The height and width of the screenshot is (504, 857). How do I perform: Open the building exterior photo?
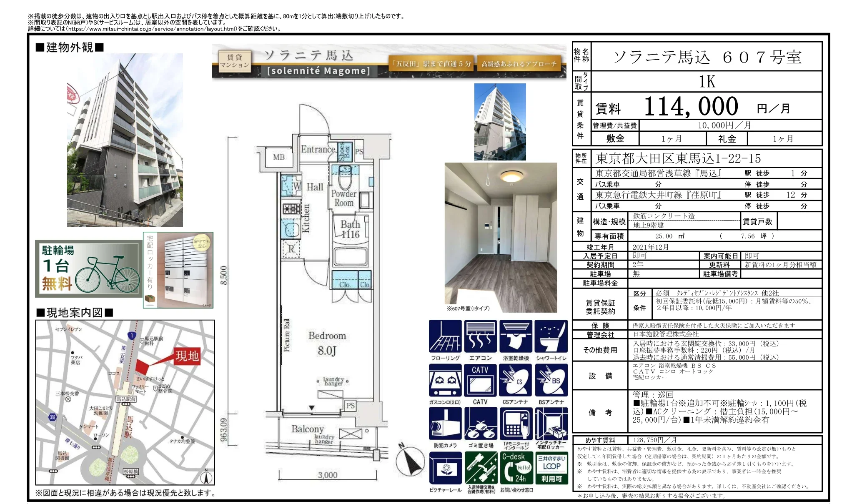(x=125, y=140)
